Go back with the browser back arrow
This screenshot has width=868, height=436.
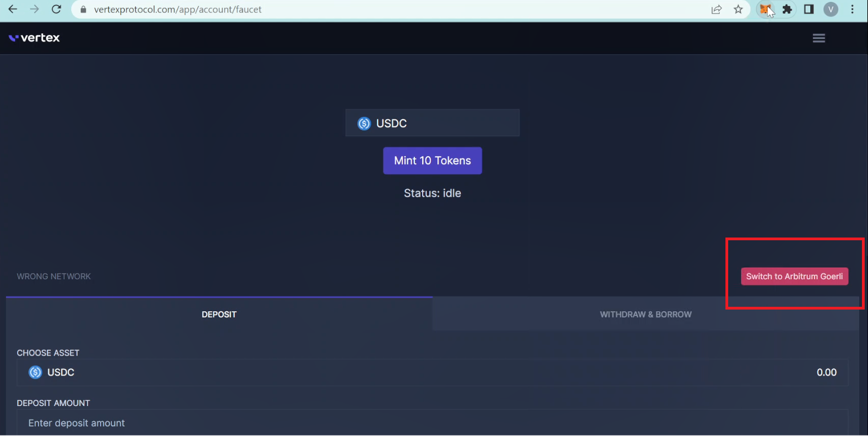point(12,9)
